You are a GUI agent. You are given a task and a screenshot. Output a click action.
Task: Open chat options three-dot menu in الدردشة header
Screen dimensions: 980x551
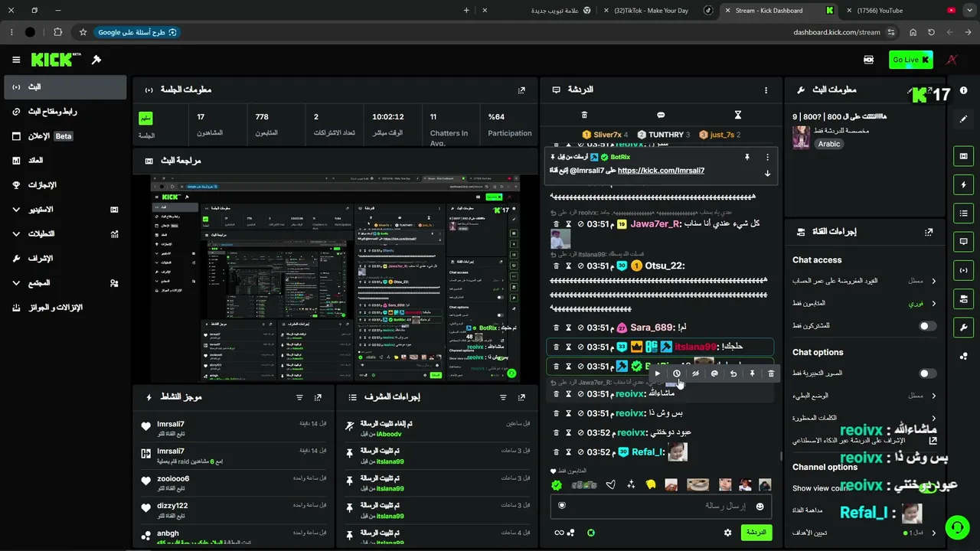click(x=766, y=90)
